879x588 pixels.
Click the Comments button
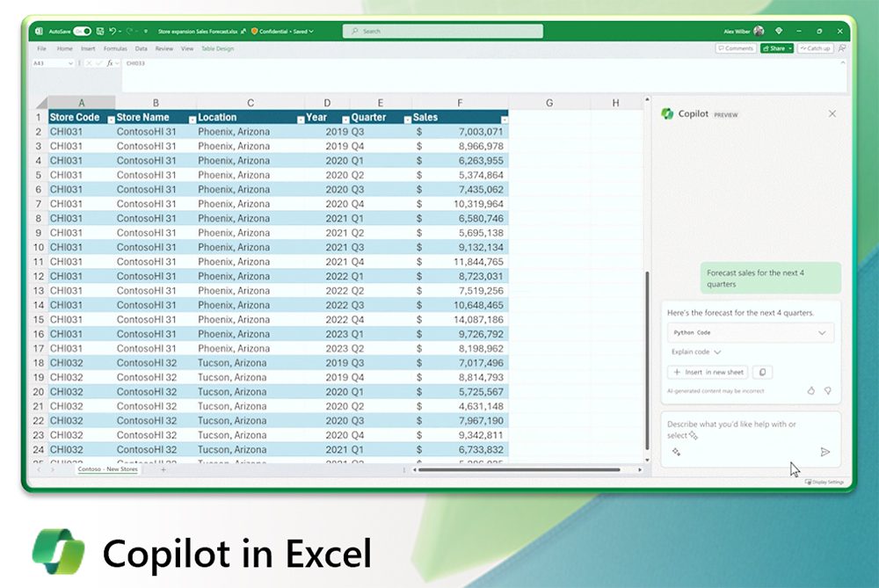pos(736,48)
